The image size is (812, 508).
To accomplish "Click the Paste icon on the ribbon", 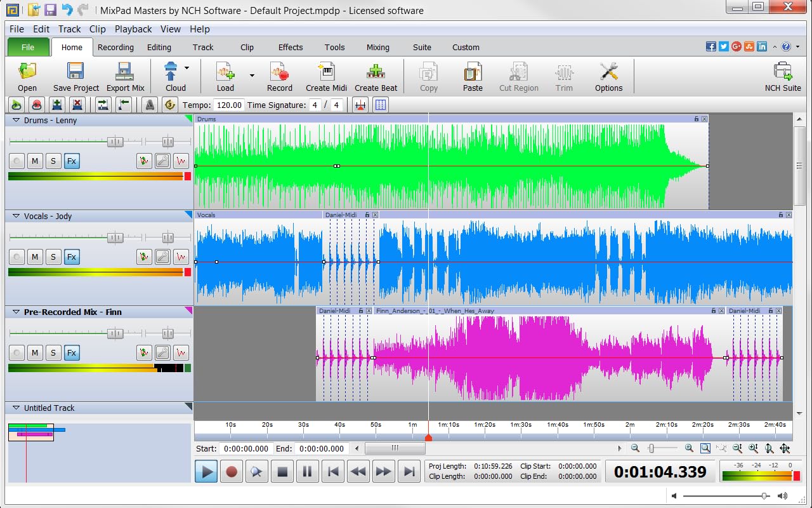I will [473, 76].
